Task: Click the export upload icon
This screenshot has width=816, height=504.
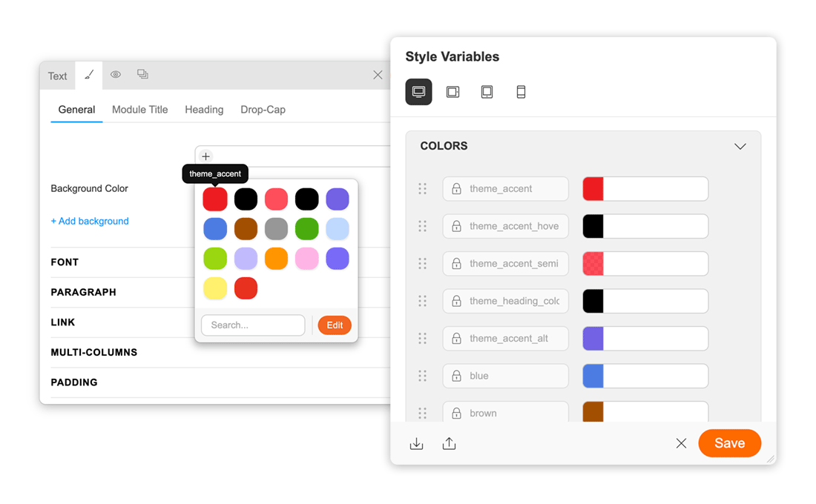Action: pos(449,444)
